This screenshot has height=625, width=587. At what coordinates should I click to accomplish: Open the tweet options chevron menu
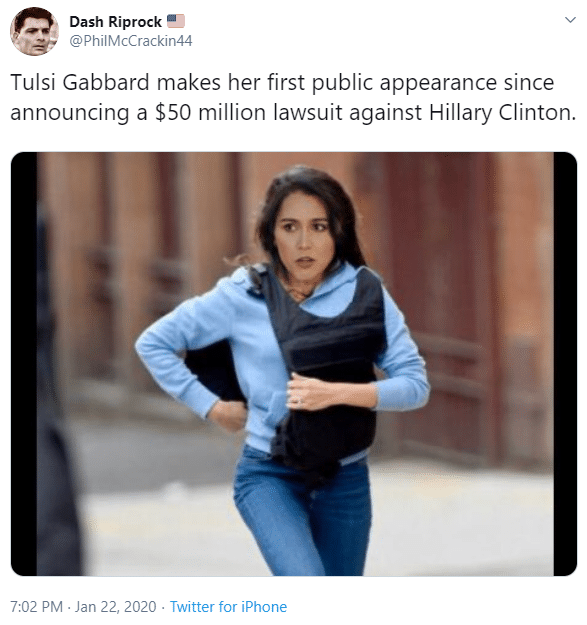point(570,20)
